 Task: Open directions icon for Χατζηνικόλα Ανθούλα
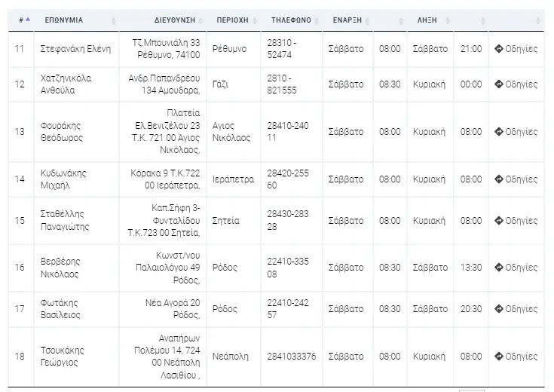(498, 84)
